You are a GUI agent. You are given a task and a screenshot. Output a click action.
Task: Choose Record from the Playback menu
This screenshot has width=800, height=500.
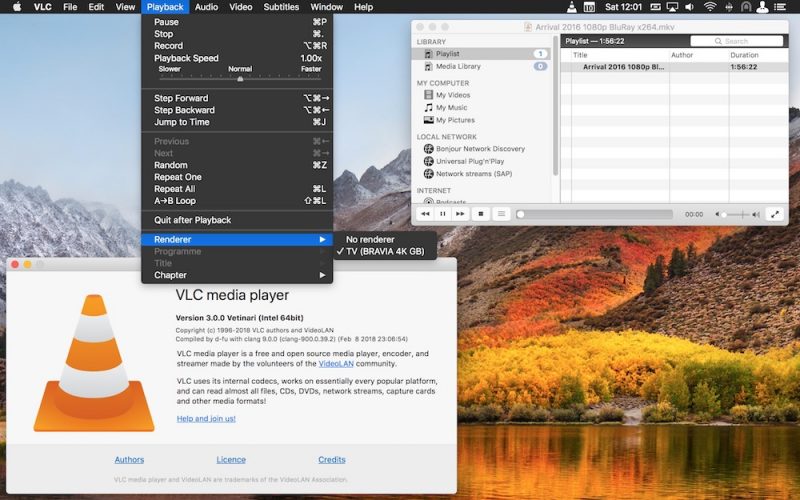[237, 45]
